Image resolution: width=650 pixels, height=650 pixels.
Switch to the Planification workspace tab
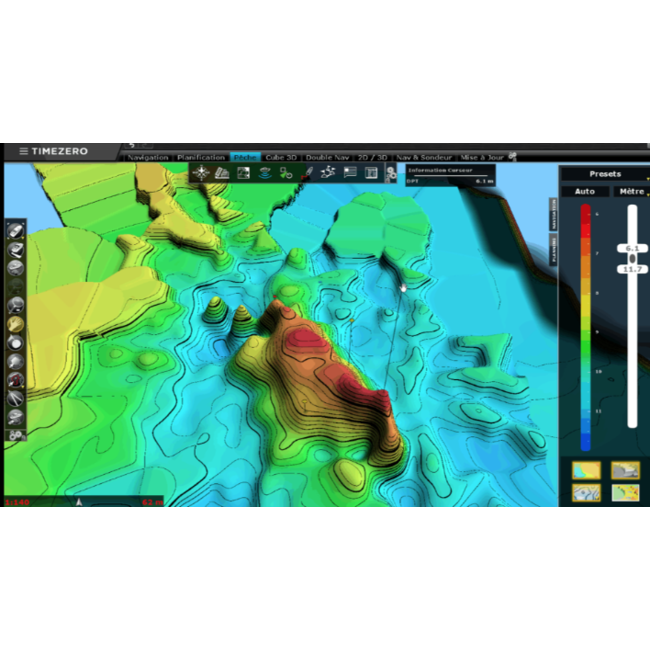[201, 158]
